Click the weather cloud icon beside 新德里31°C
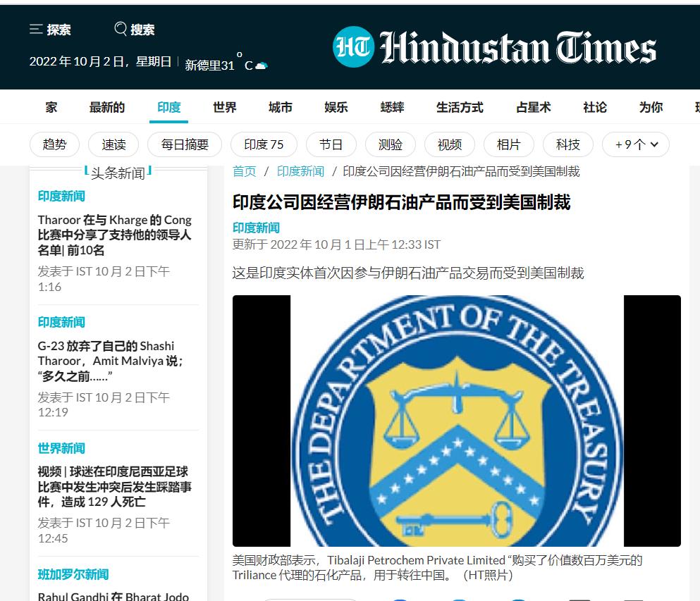 262,63
